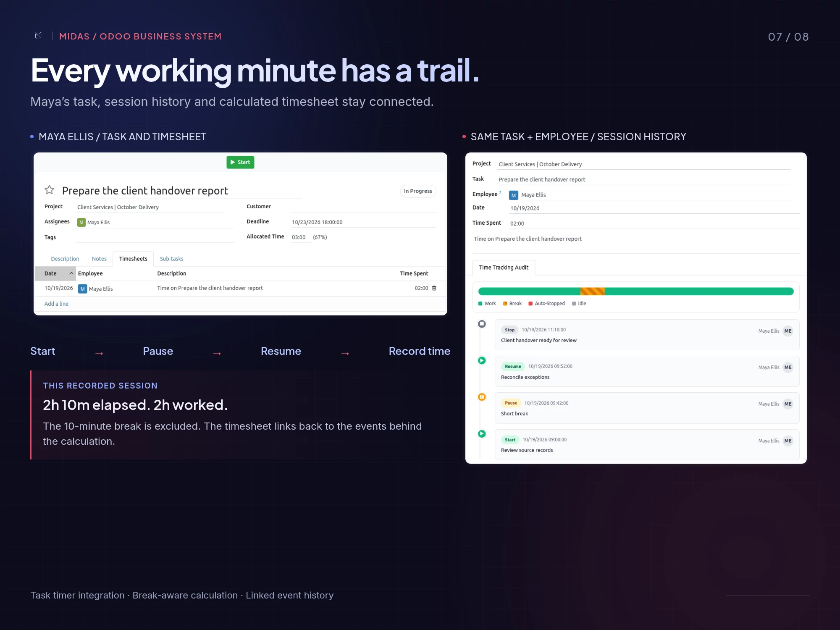This screenshot has width=840, height=630.
Task: Open Employee field in session form
Action: (x=649, y=195)
